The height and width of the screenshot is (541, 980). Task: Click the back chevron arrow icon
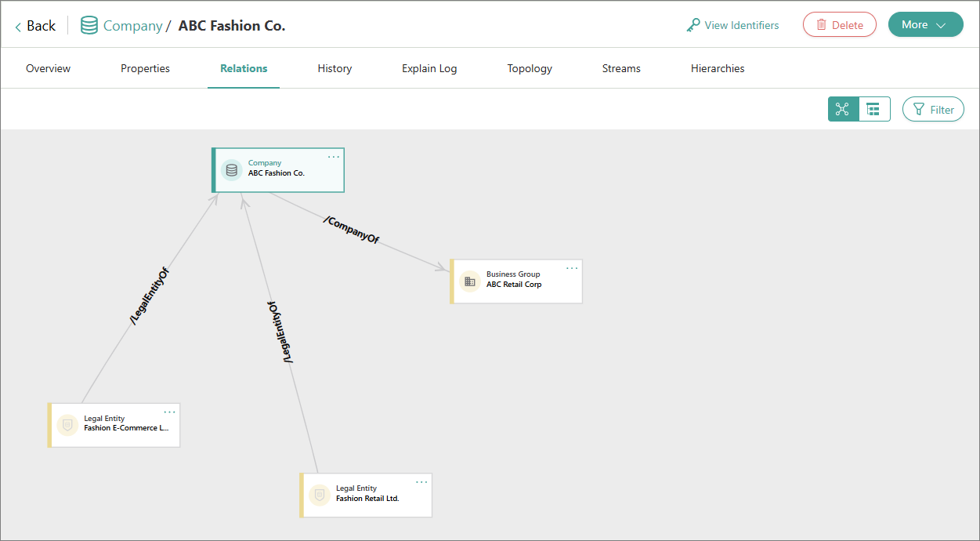(x=18, y=27)
